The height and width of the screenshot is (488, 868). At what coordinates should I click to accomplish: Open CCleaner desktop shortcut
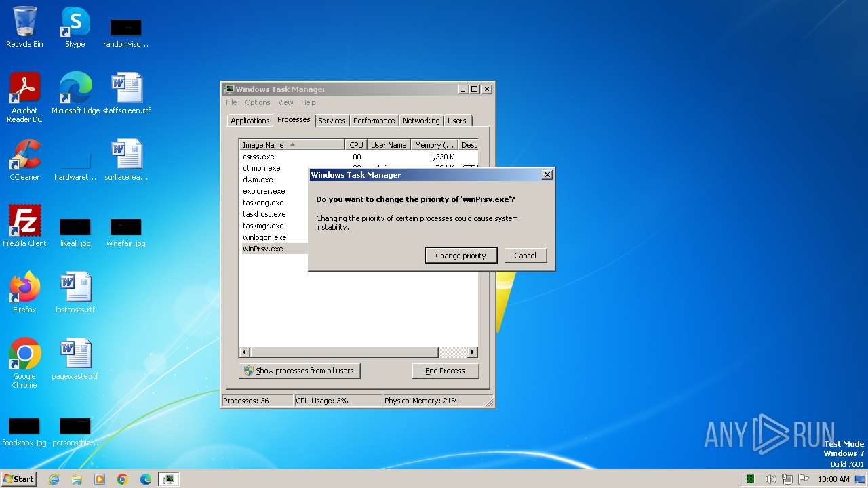click(x=24, y=160)
